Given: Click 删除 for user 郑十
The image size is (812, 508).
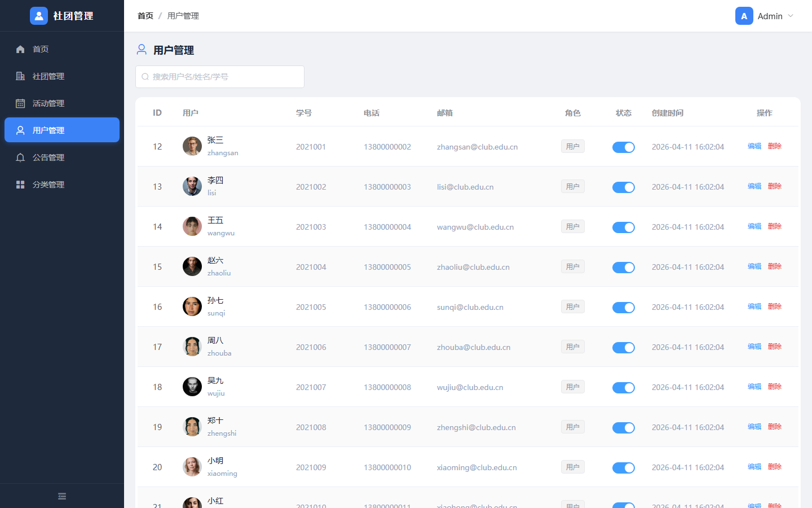Looking at the screenshot, I should tap(775, 426).
